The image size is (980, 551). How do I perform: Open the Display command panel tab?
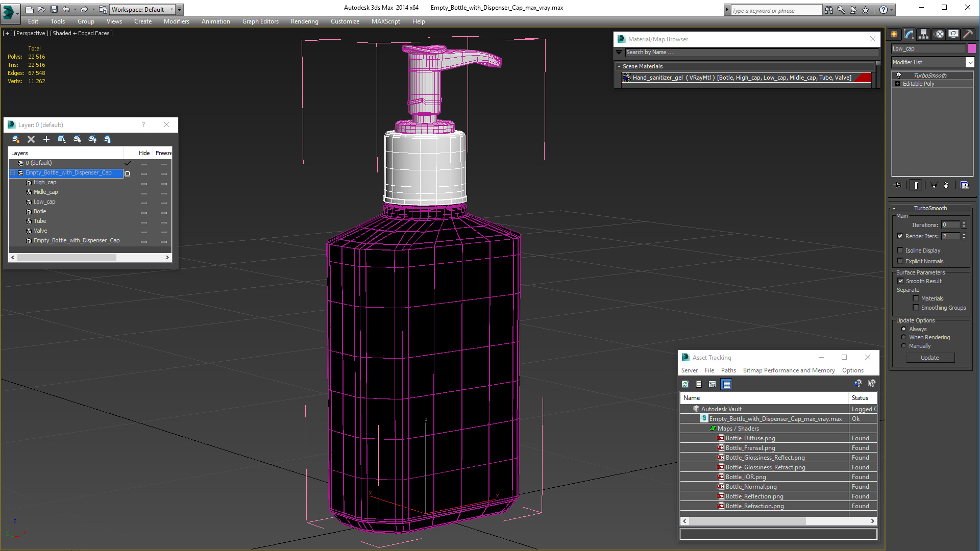pos(953,34)
